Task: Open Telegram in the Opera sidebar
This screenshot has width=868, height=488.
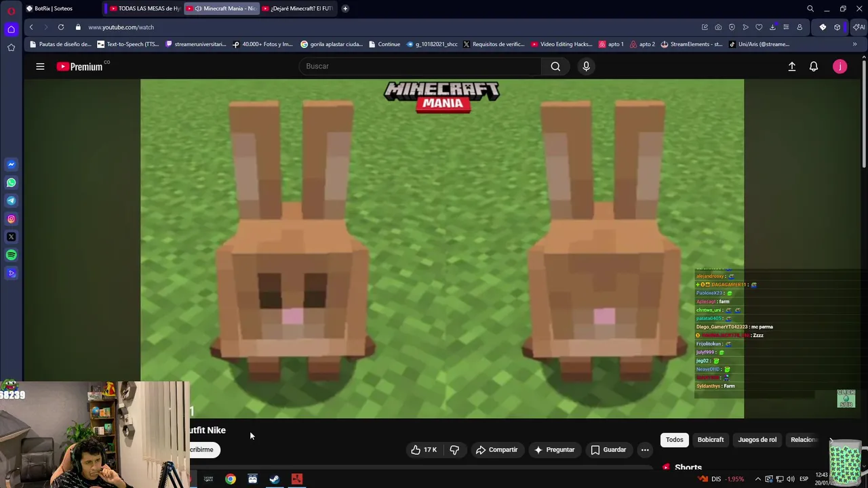Action: [11, 201]
